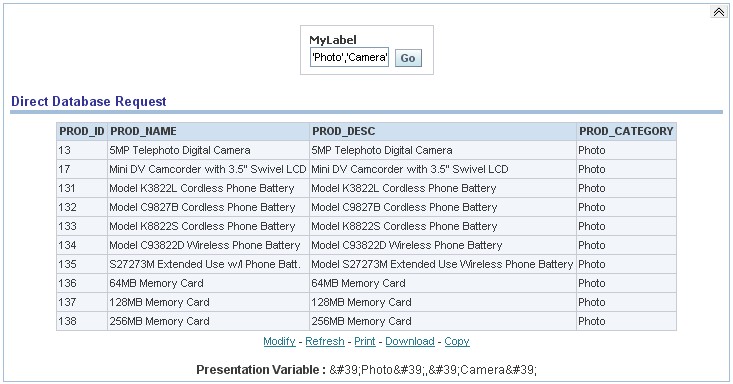Click PROD_DESC cell Model S27273M Extended Use Wireless

(x=443, y=264)
